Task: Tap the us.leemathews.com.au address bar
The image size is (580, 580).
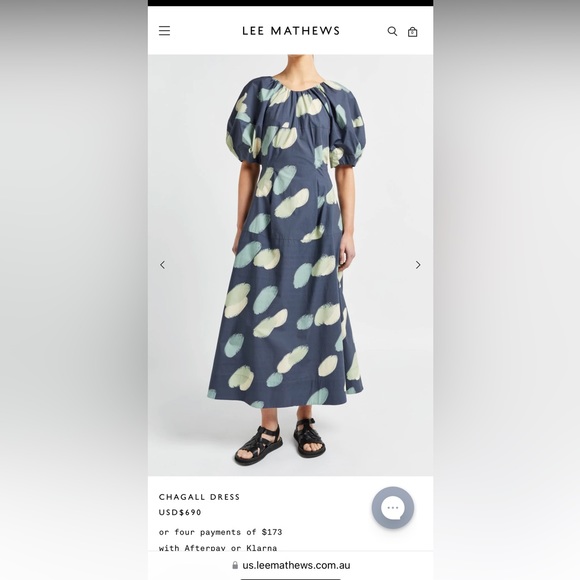Action: pyautogui.click(x=291, y=565)
